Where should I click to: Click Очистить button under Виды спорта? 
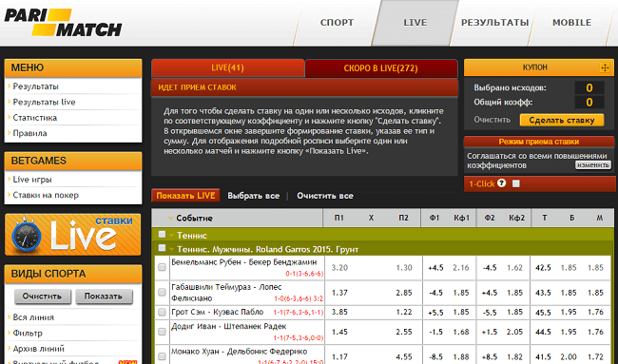tap(42, 297)
